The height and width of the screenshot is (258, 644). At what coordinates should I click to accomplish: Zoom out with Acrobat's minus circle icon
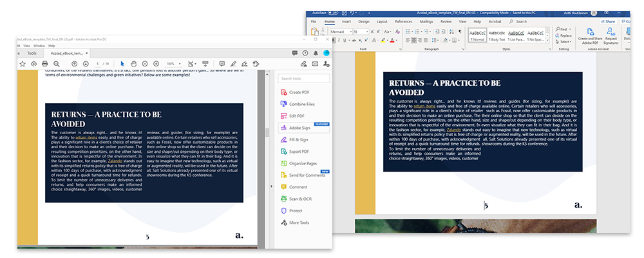pyautogui.click(x=144, y=64)
